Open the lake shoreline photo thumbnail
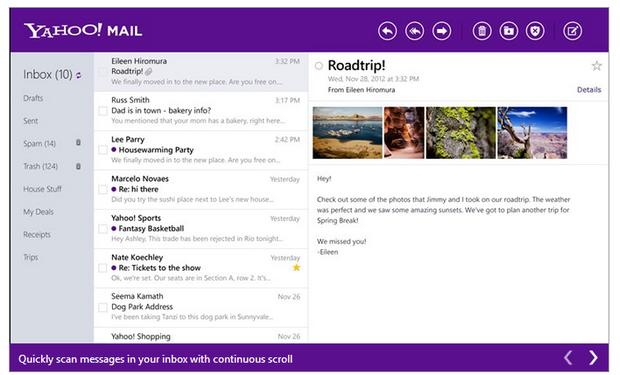 347,133
